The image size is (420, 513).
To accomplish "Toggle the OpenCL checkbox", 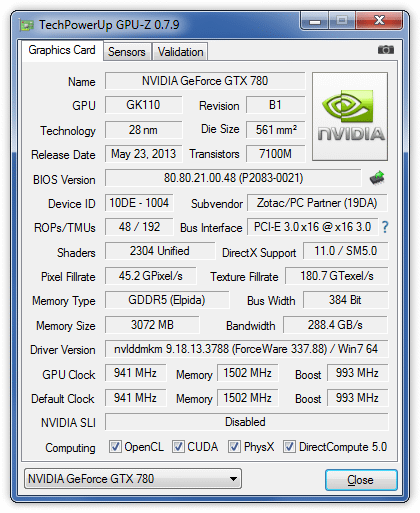I will pos(115,447).
